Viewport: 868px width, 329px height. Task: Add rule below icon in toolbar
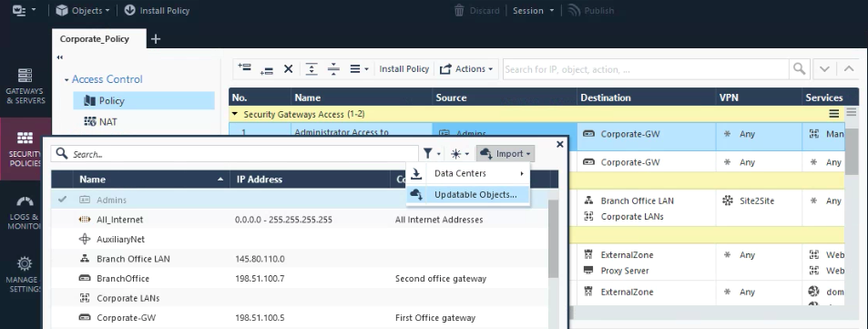tap(266, 70)
